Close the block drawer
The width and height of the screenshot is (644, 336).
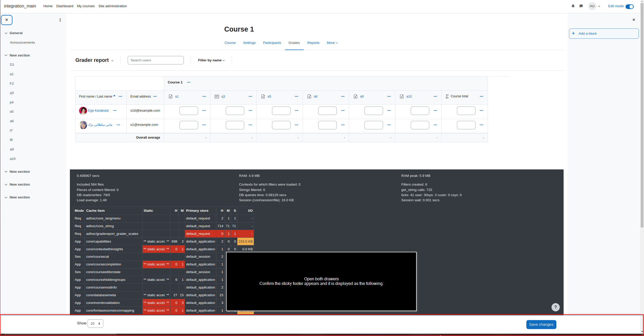(x=634, y=20)
